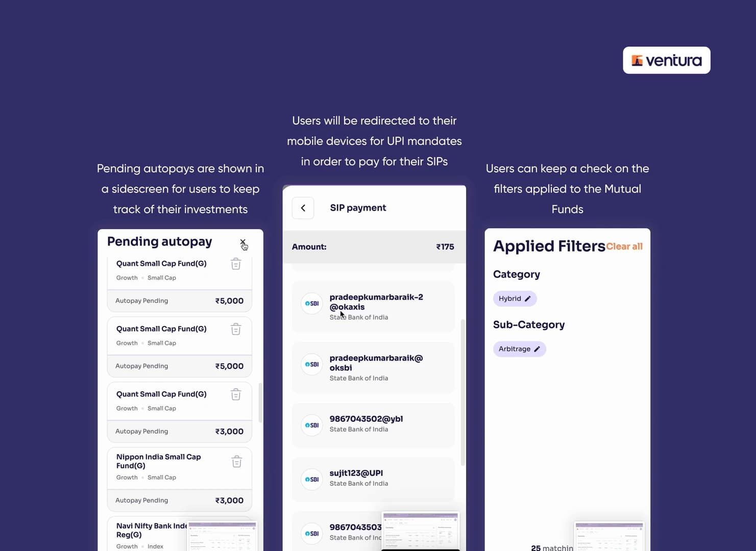Click the Pending autopay list scrollbar
Screen dimensions: 756x551
click(260, 403)
